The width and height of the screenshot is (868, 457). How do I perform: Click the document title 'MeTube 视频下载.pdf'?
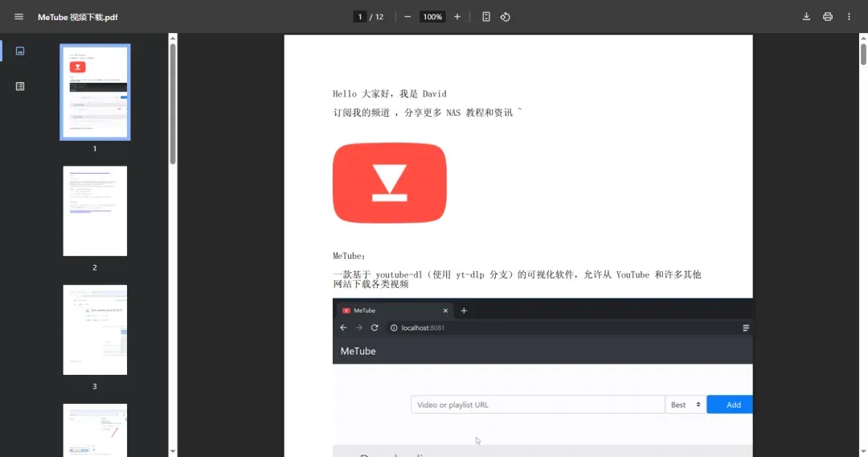pyautogui.click(x=77, y=17)
